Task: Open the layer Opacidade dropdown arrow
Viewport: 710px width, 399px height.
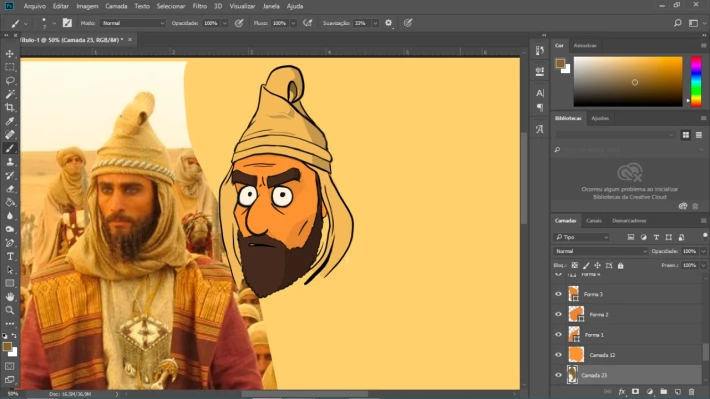Action: click(x=703, y=251)
